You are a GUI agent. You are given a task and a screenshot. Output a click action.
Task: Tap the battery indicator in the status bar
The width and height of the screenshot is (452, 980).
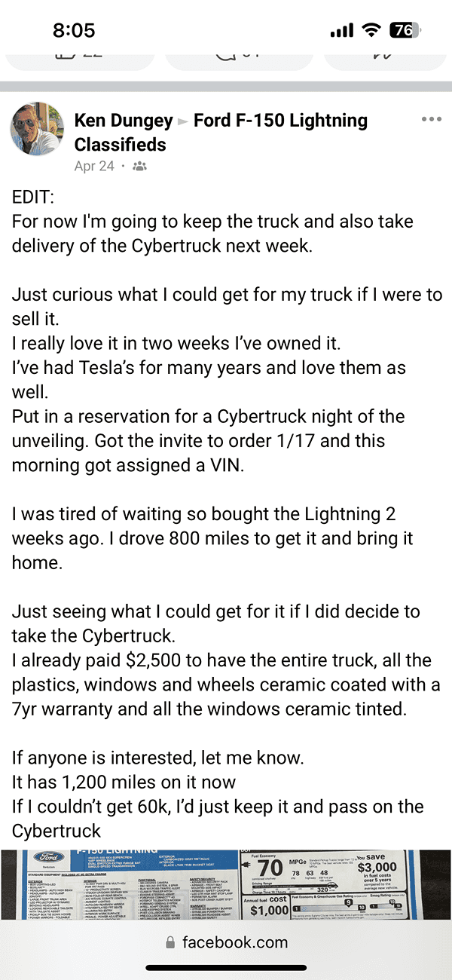(x=406, y=30)
